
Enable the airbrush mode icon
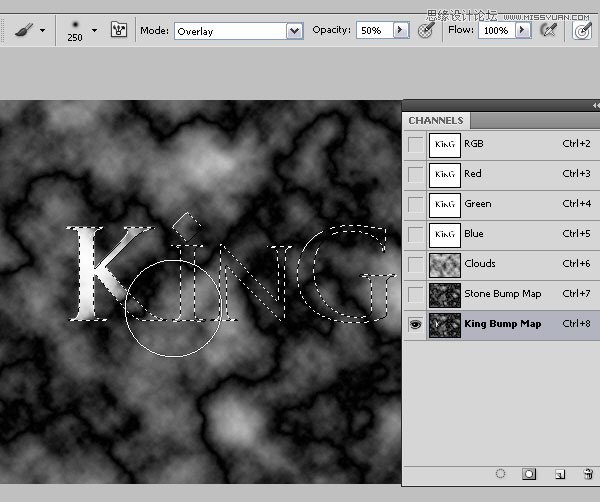click(x=548, y=30)
